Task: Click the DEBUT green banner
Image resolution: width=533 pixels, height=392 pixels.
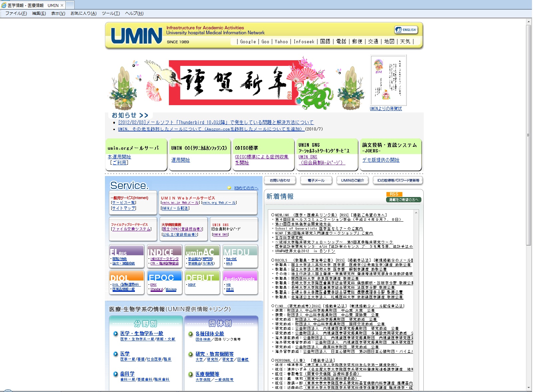Action: pos(202,276)
